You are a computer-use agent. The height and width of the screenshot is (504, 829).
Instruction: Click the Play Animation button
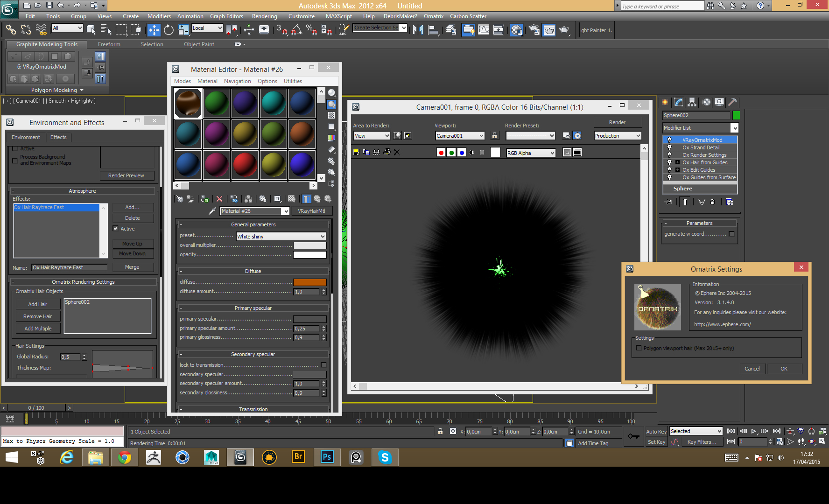coord(753,431)
